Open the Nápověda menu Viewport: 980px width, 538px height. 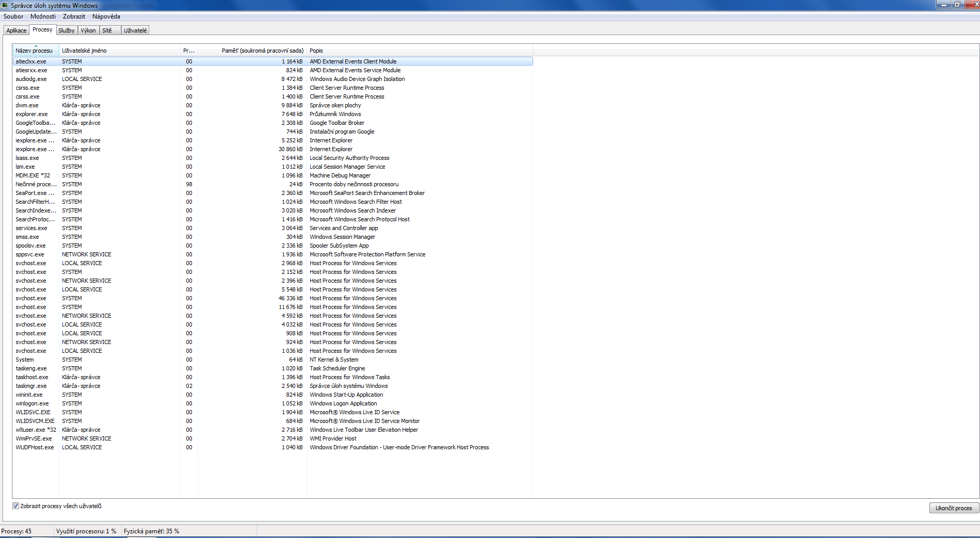click(x=106, y=17)
